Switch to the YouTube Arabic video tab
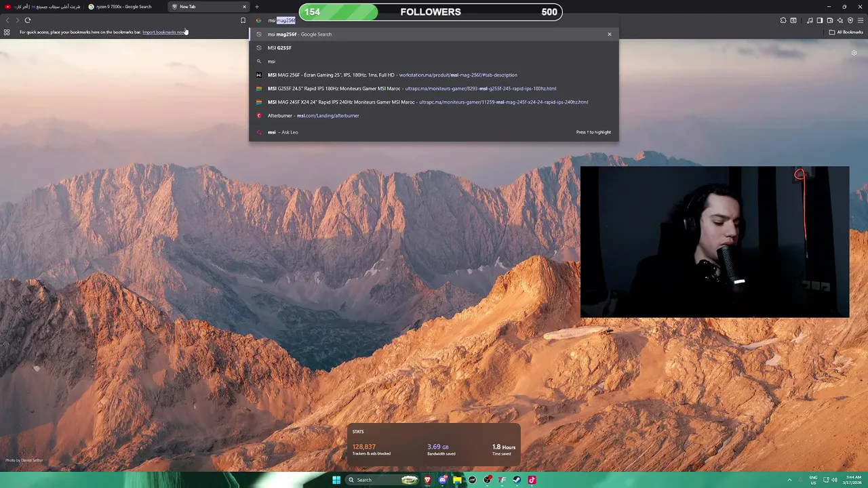Screen dimensions: 868x488 coord(42,7)
